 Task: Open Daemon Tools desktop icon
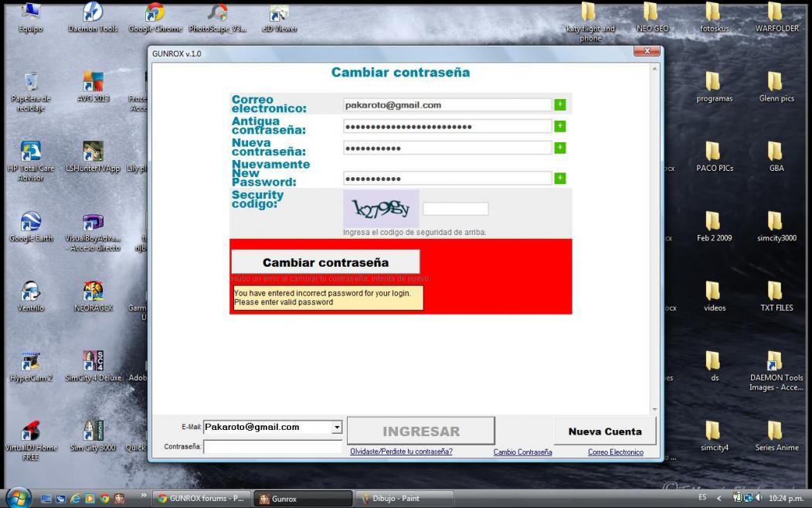(93, 15)
